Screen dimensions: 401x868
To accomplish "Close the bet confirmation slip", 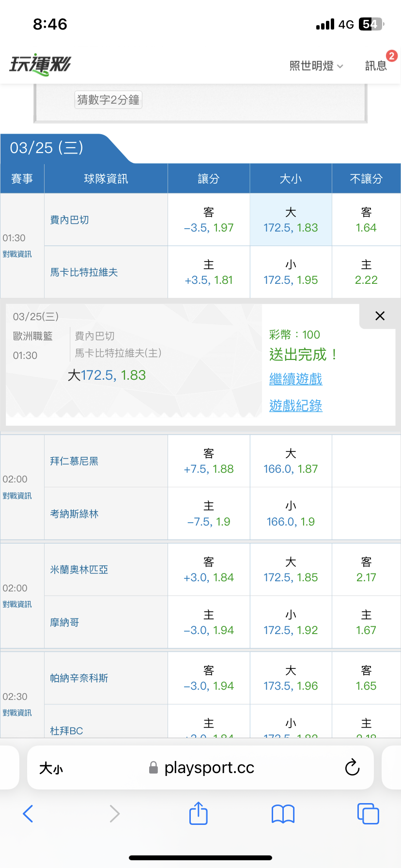I will pyautogui.click(x=380, y=316).
